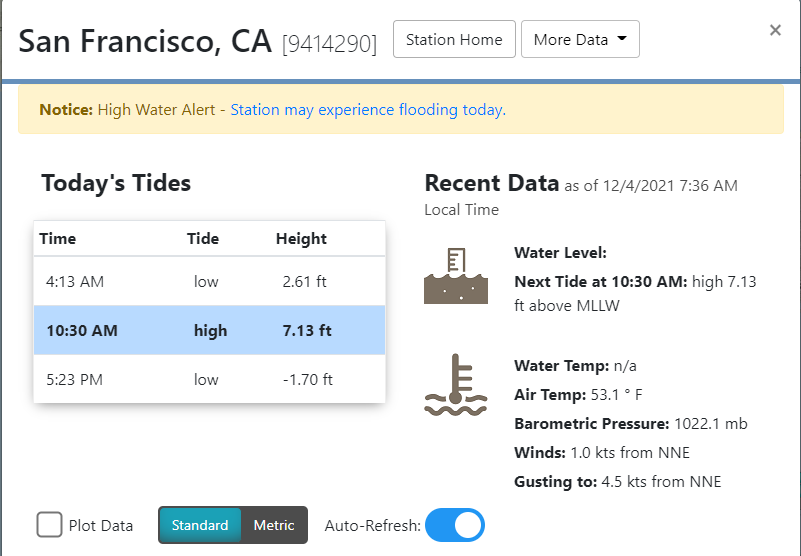Screen dimensions: 801x556
Task: Click the station ID 9414290
Action: pyautogui.click(x=329, y=43)
